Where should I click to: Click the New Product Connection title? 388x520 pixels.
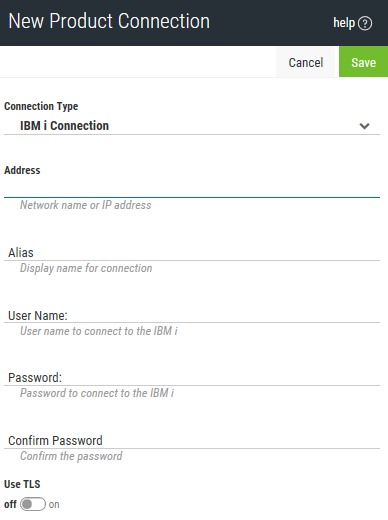[109, 21]
